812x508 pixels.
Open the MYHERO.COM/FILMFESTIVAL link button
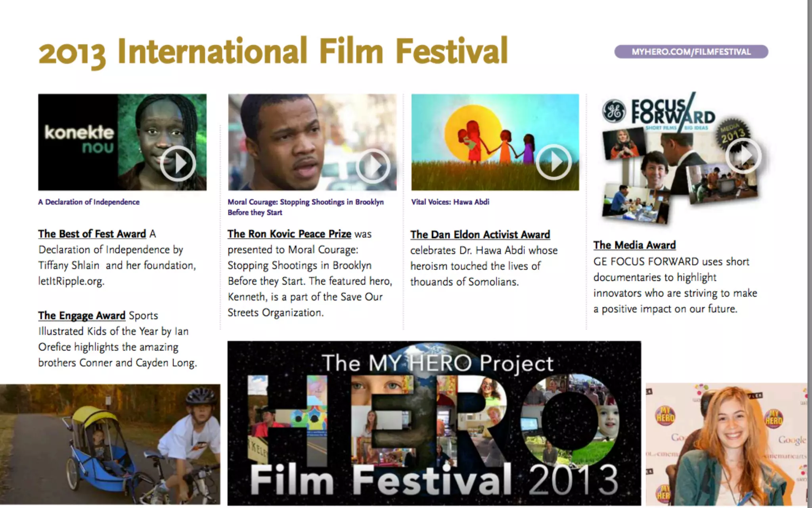tap(691, 52)
